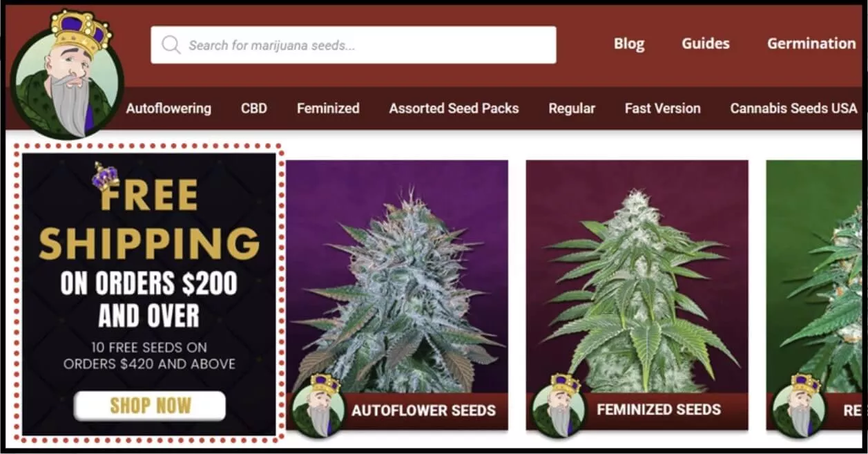The height and width of the screenshot is (454, 868).
Task: Click the Shop Now button
Action: 150,406
